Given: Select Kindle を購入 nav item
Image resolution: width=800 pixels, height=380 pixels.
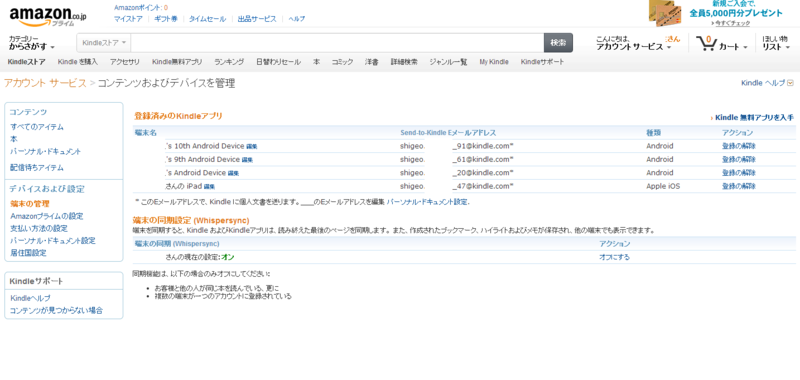Looking at the screenshot, I should click(x=78, y=62).
